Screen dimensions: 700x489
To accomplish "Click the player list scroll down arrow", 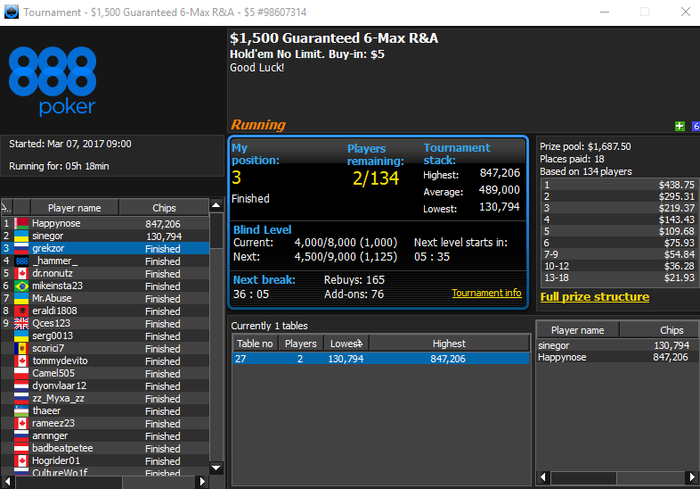I will click(x=216, y=468).
